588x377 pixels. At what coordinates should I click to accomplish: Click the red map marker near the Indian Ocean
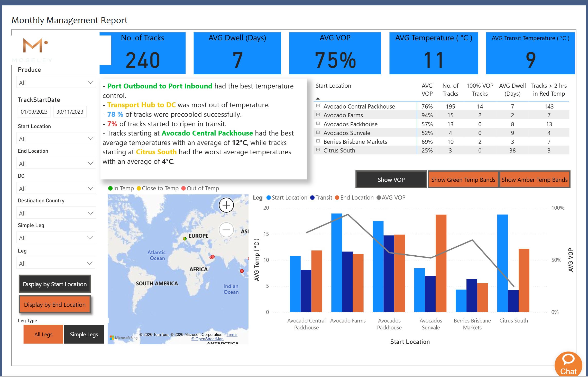[x=242, y=271]
